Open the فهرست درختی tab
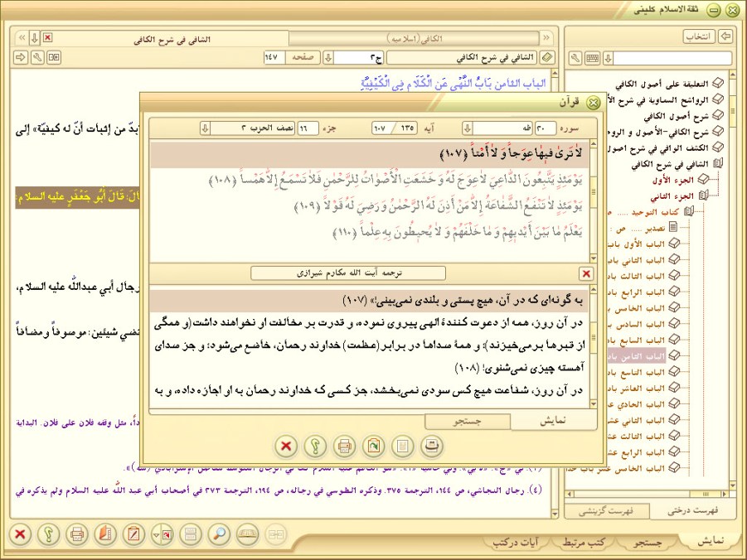 pyautogui.click(x=692, y=510)
